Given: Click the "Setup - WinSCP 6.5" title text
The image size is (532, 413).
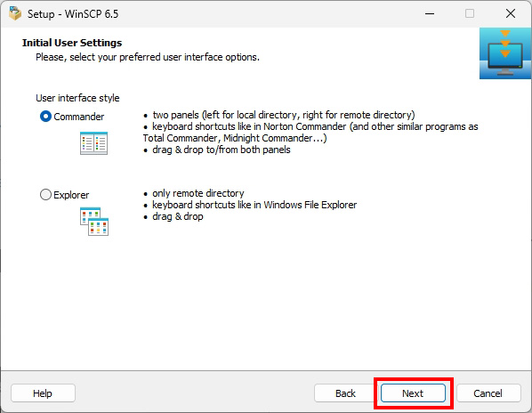Looking at the screenshot, I should [73, 14].
